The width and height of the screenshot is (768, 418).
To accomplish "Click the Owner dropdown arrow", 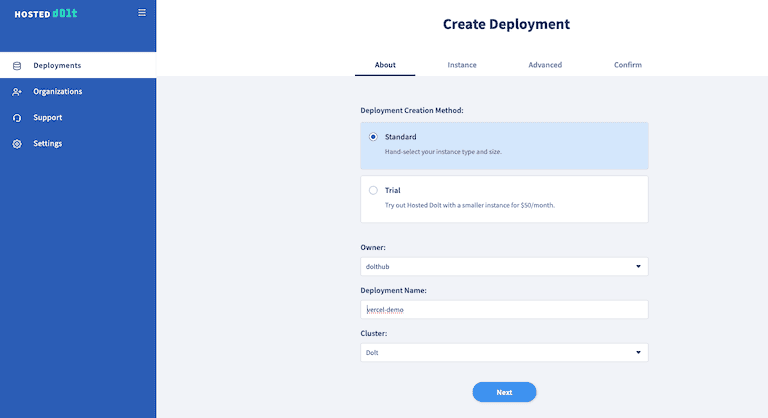I will click(x=638, y=267).
